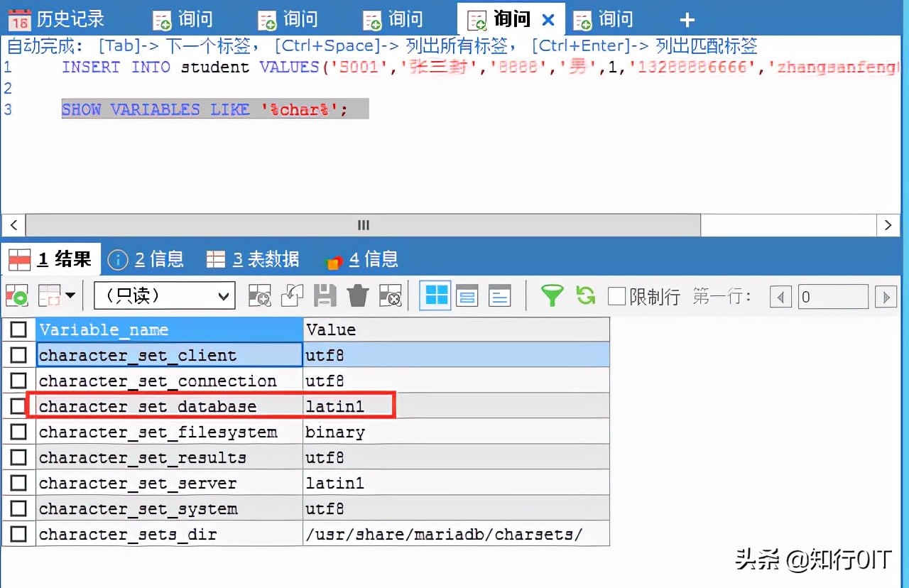The width and height of the screenshot is (909, 588).
Task: Check the character_set_database row checkbox
Action: pos(18,405)
